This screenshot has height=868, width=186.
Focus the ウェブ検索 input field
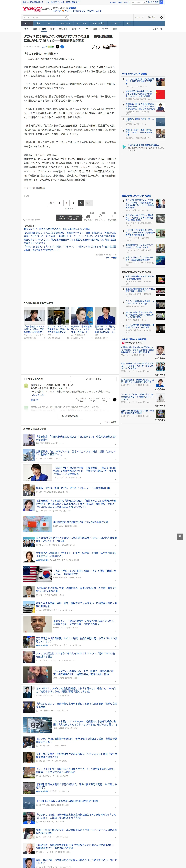pyautogui.click(x=137, y=2)
